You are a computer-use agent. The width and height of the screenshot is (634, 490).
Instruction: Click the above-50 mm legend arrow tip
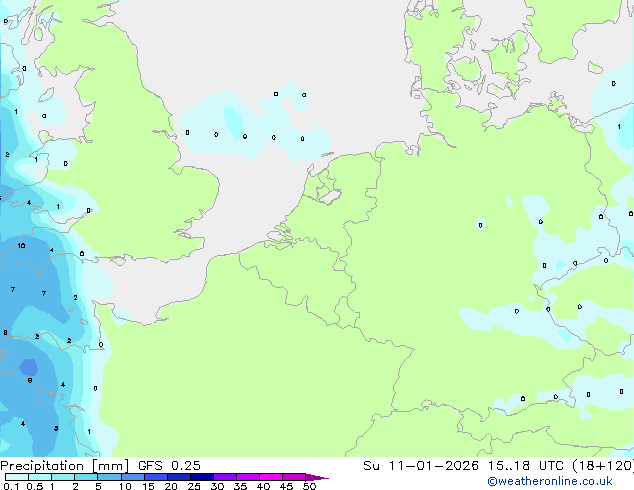click(x=317, y=477)
